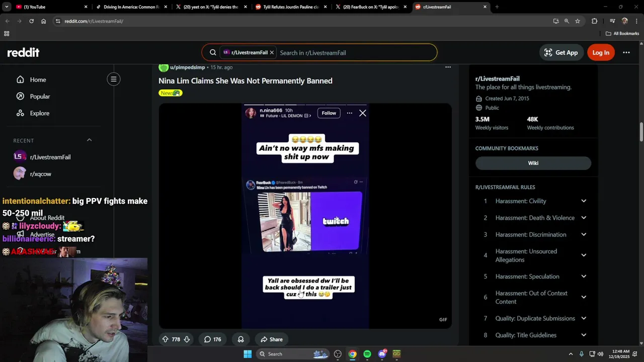Image resolution: width=644 pixels, height=362 pixels.
Task: Open Chrome from the taskbar
Action: click(353, 354)
